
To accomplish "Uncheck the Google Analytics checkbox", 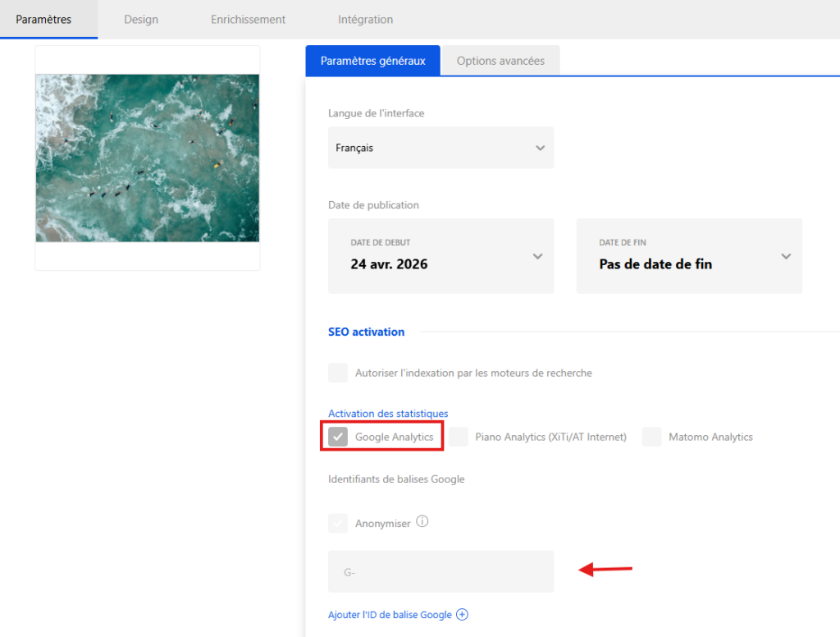I will (338, 437).
